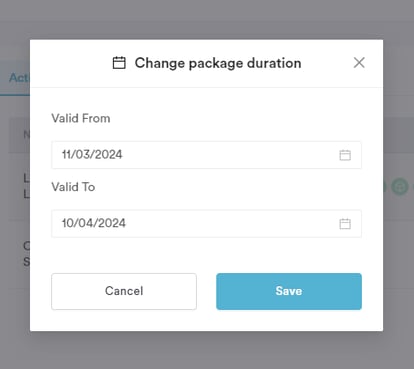Select the background row starting with C
414x369 pixels.
tap(19, 254)
